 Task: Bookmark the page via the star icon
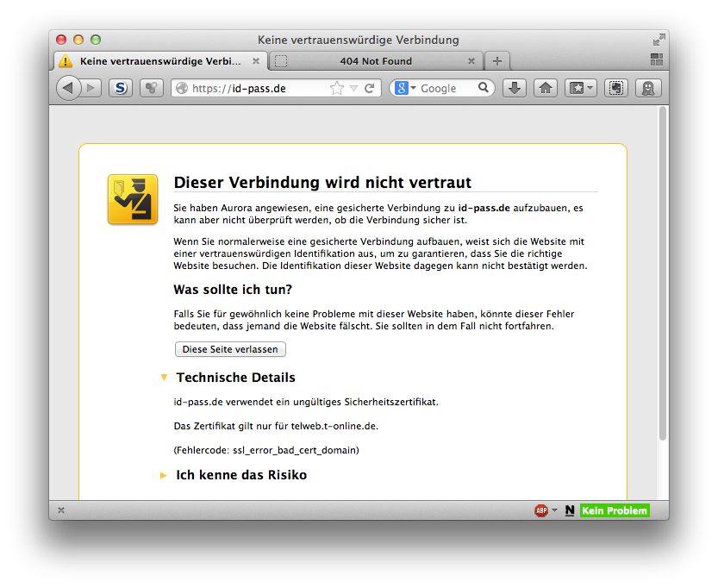click(336, 87)
